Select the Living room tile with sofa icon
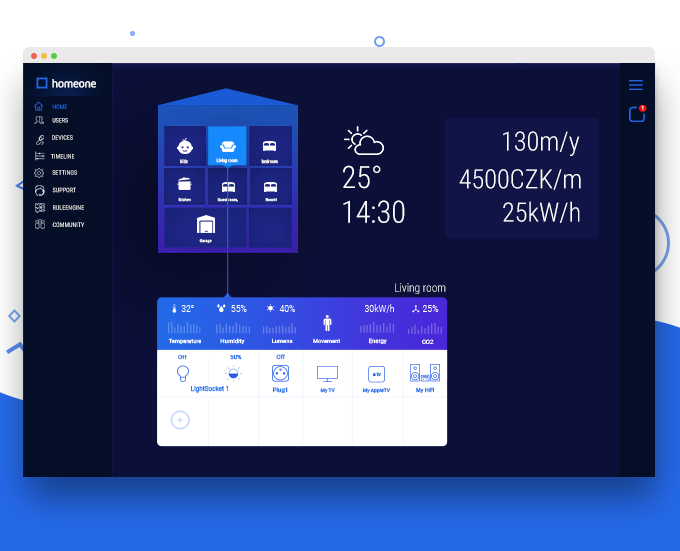The image size is (680, 551). 227,146
